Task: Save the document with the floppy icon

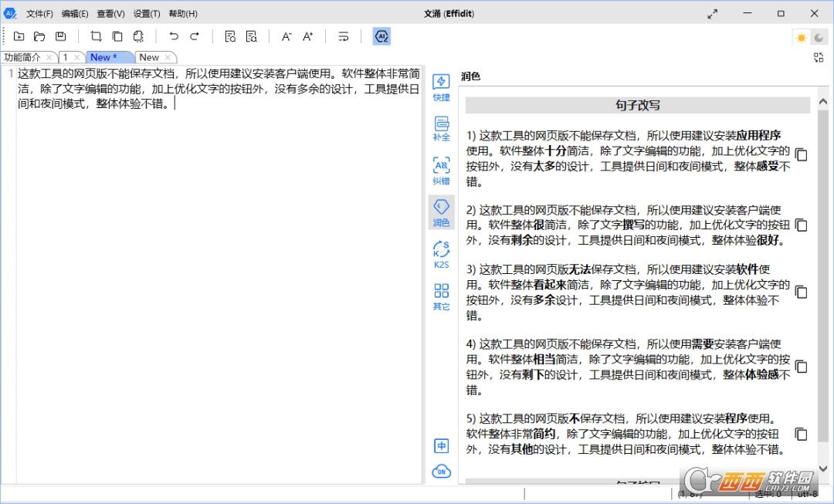Action: [x=61, y=36]
